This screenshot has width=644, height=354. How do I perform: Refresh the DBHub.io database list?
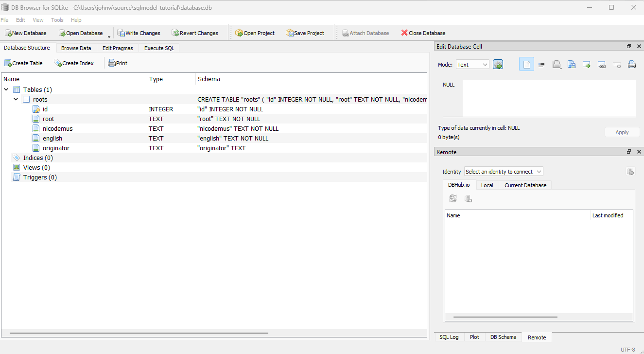pos(453,198)
